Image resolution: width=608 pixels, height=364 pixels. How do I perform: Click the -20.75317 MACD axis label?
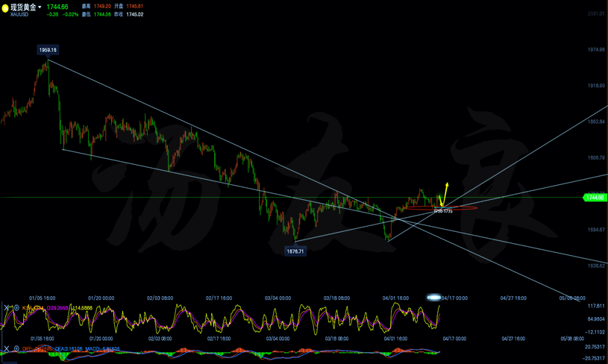pos(594,358)
